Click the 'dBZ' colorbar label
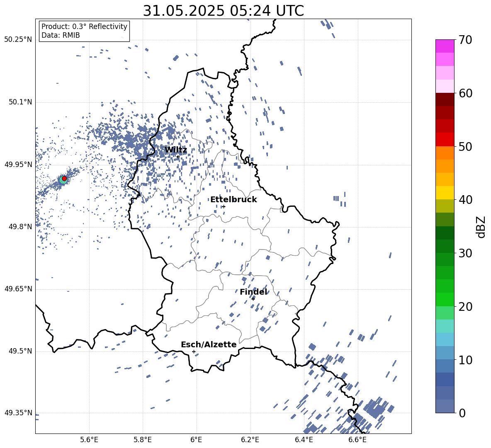 click(481, 227)
